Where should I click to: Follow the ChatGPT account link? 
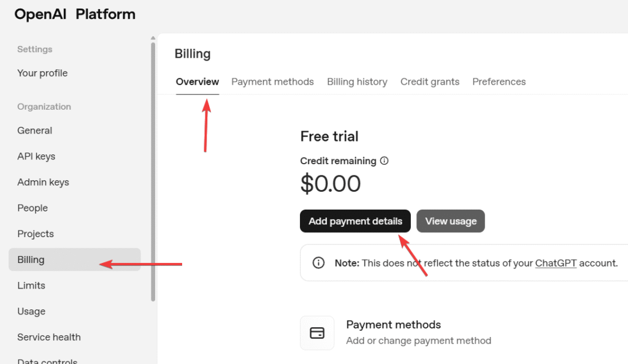556,263
